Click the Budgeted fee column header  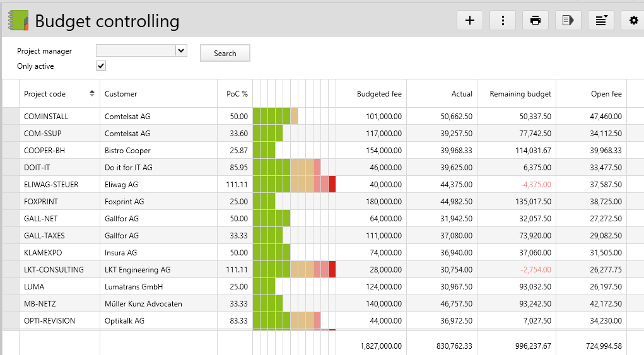(x=379, y=94)
